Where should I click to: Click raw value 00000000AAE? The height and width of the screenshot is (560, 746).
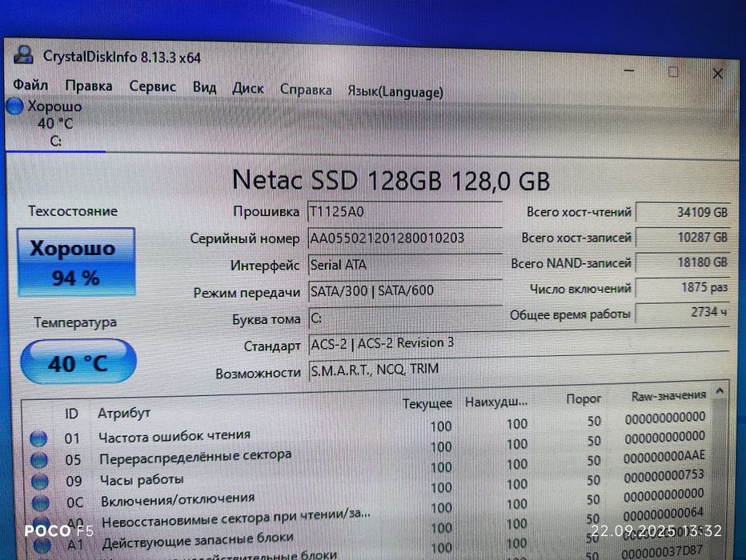(664, 456)
